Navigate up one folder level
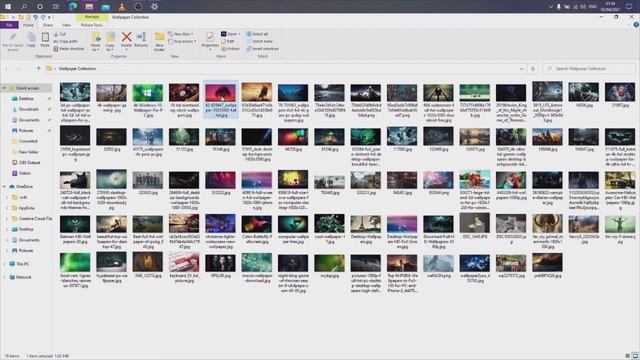 tap(38, 69)
